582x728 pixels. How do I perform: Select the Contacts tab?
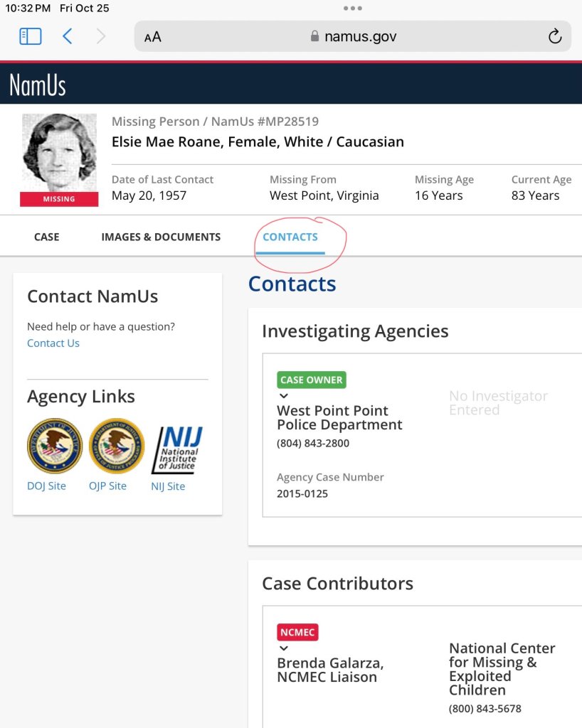coord(290,237)
